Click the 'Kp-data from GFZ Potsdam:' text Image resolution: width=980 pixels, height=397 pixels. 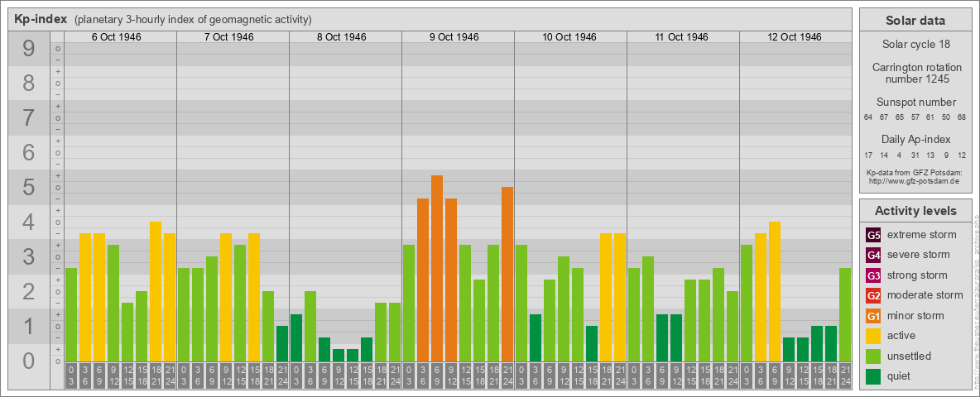[x=915, y=173]
